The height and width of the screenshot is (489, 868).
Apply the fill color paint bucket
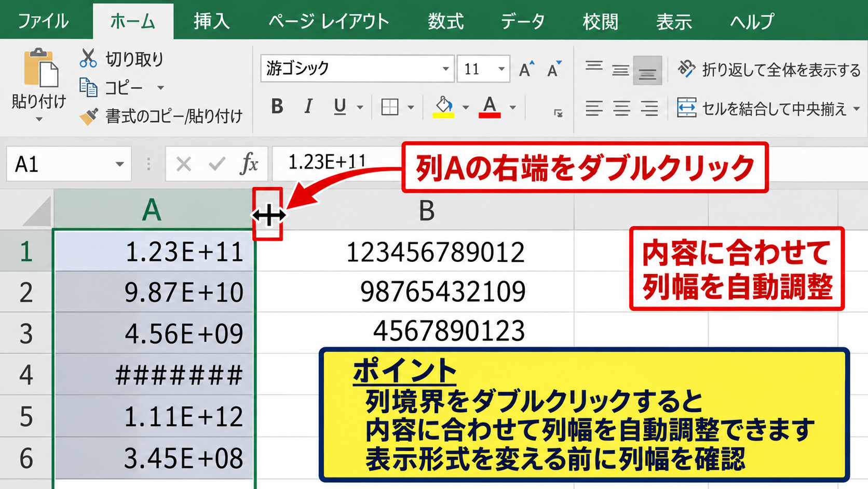tap(444, 107)
